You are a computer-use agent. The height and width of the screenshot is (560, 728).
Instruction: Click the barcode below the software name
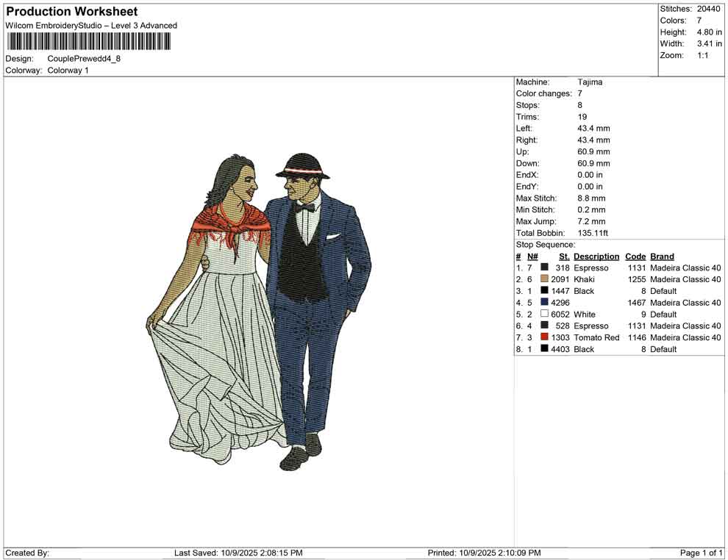click(88, 41)
